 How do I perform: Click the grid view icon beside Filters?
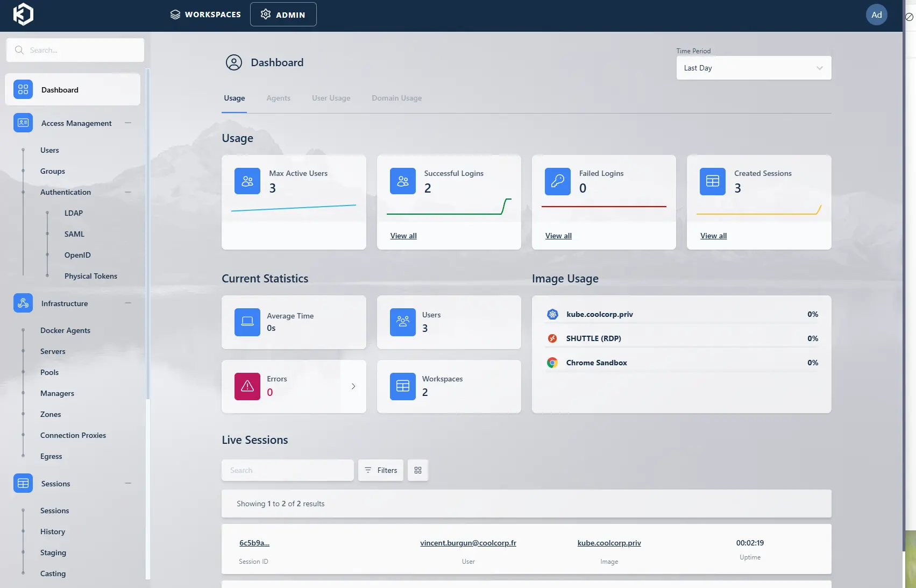417,470
